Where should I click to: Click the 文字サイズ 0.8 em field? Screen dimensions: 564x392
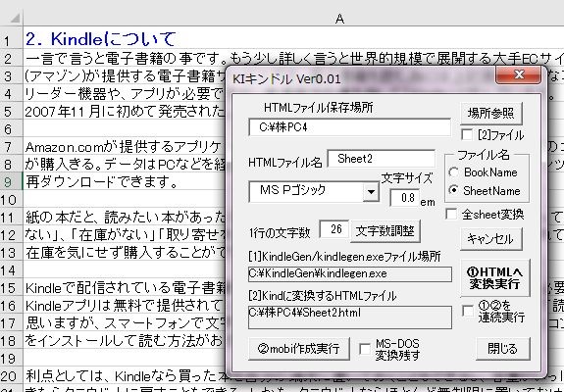point(405,198)
